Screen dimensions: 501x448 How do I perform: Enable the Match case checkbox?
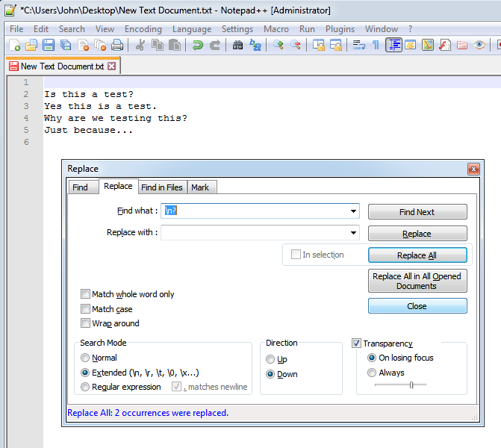tap(85, 308)
